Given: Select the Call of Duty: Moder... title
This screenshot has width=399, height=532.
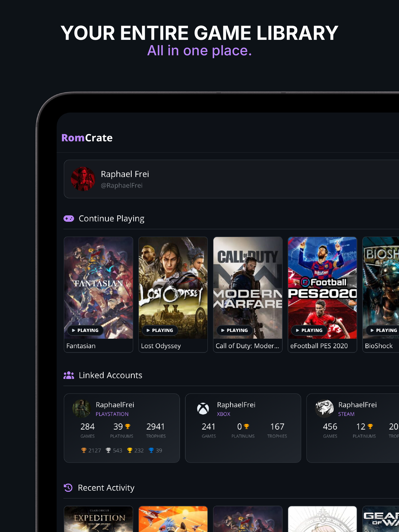Looking at the screenshot, I should [247, 346].
